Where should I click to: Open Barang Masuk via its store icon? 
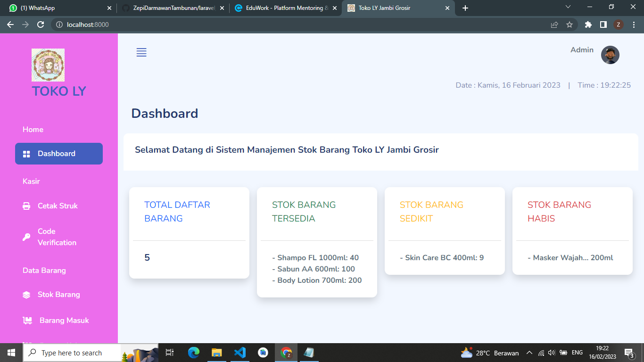pos(26,320)
